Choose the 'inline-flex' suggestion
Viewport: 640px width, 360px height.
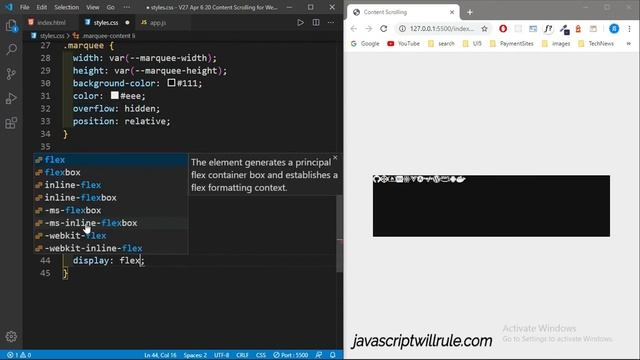tap(110, 185)
